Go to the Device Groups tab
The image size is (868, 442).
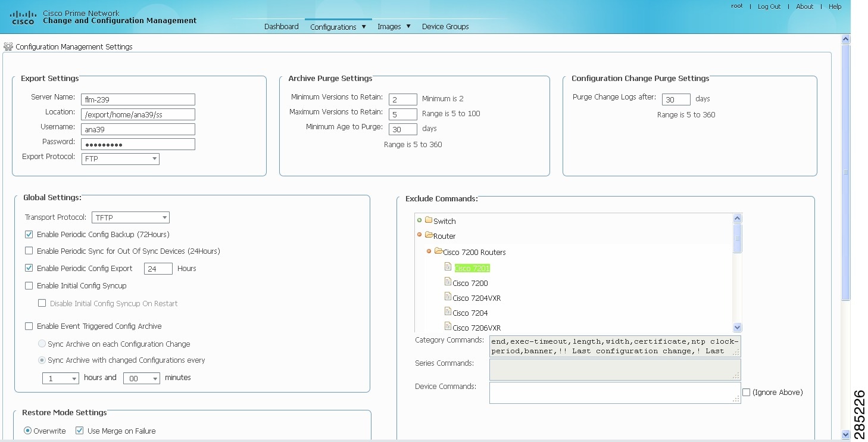point(445,27)
